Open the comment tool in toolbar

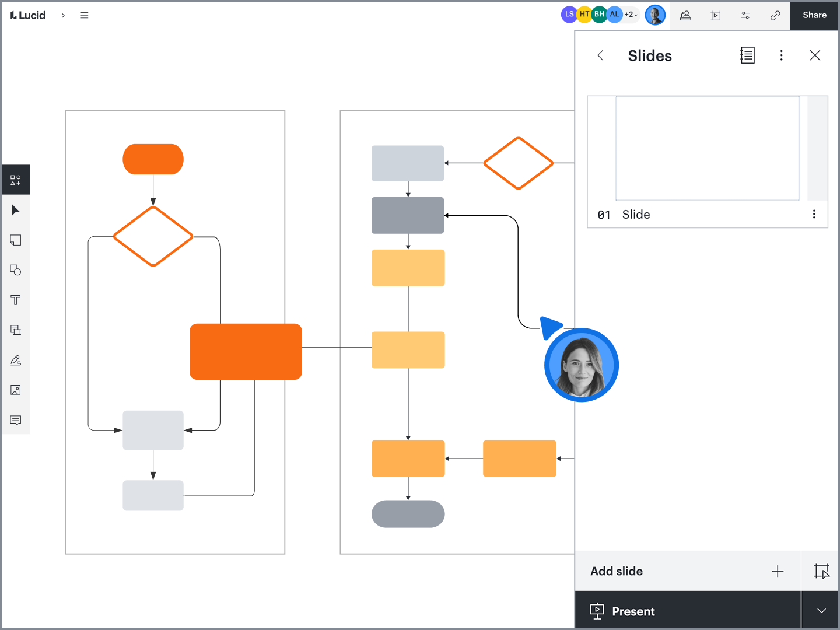pos(16,420)
